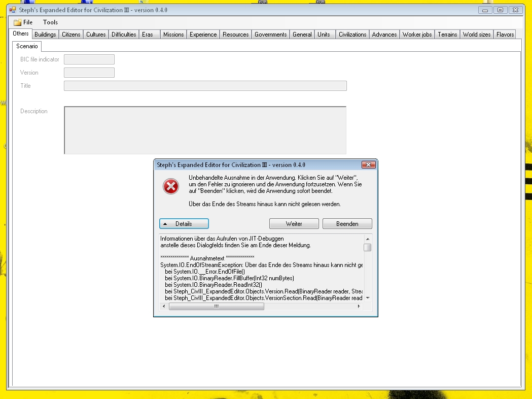Open the World sizes tab
Image resolution: width=532 pixels, height=399 pixels.
tap(477, 35)
